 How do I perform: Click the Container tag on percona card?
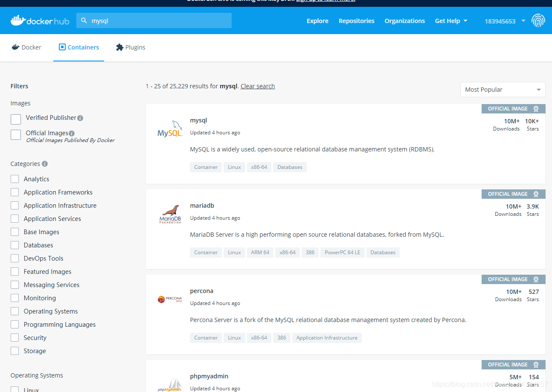(206, 338)
